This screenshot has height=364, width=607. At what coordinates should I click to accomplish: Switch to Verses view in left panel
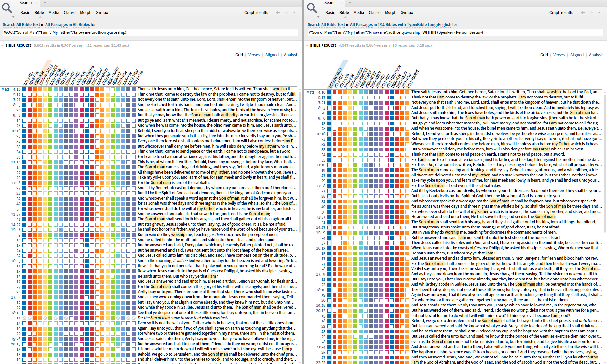click(254, 55)
